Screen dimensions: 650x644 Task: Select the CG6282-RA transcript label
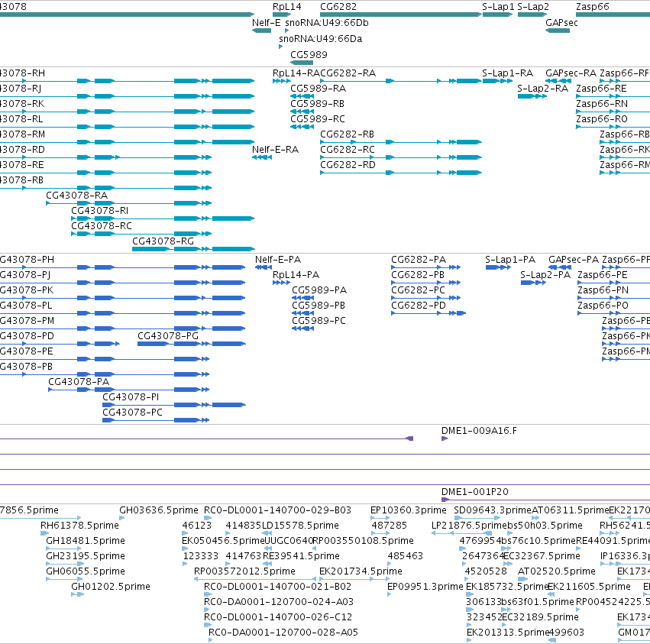pyautogui.click(x=348, y=73)
